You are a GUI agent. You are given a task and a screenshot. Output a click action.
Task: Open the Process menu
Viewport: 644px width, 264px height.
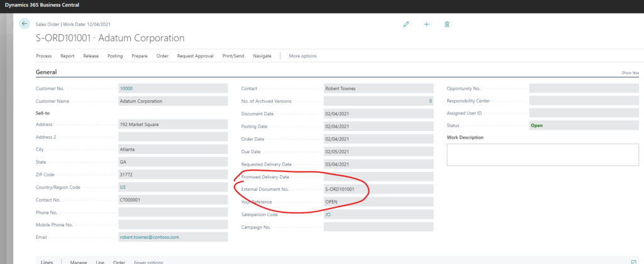[43, 56]
